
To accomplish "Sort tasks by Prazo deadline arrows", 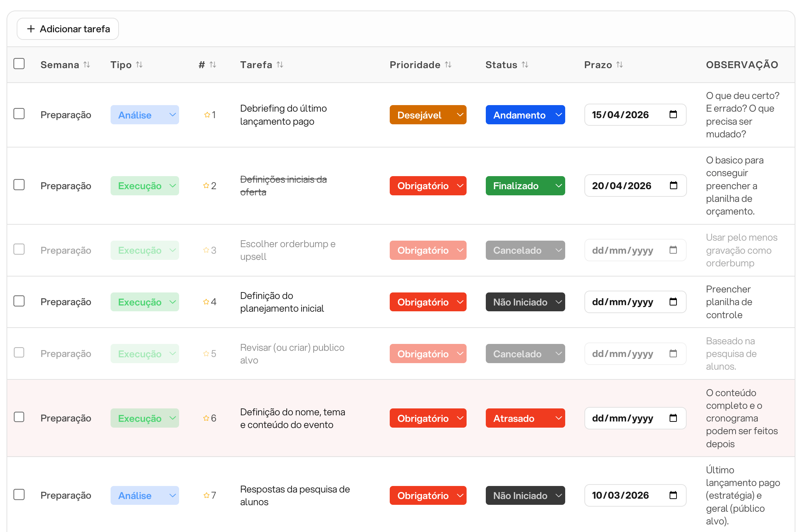I will (x=620, y=65).
